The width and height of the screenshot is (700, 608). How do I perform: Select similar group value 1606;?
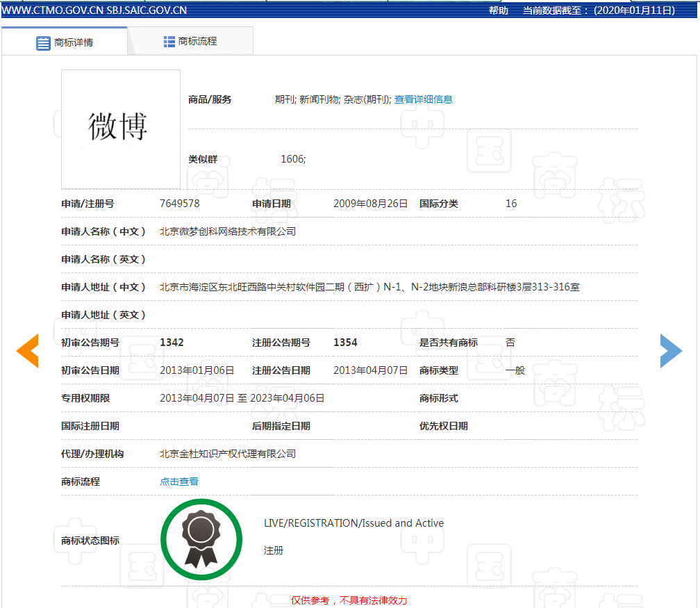293,159
